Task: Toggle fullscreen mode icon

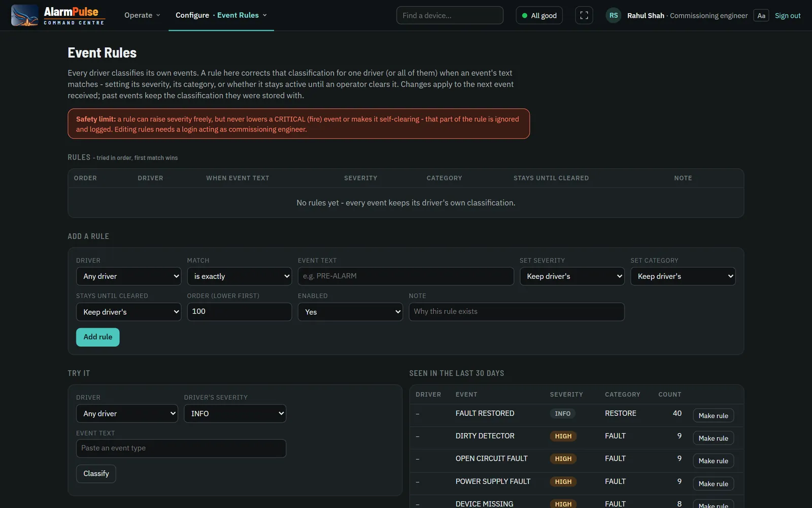Action: pyautogui.click(x=584, y=15)
